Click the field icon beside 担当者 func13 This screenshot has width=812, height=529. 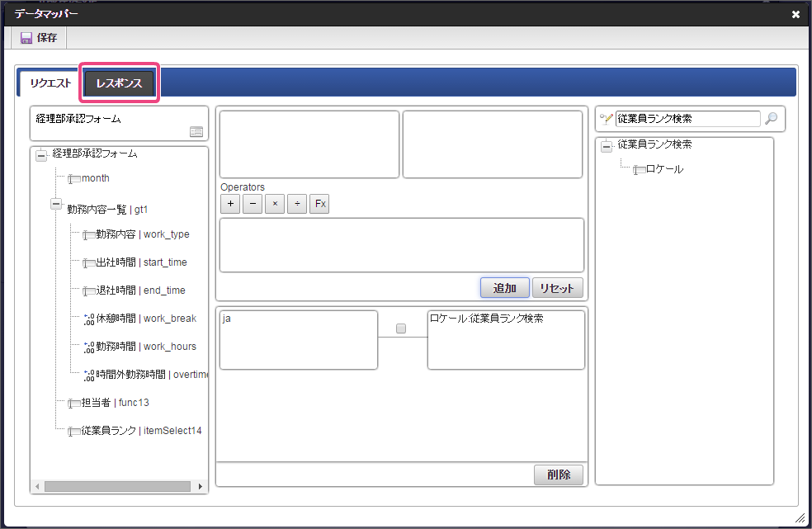(x=74, y=403)
